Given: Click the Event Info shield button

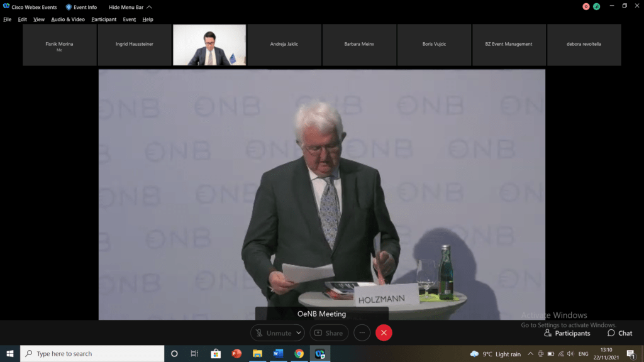Looking at the screenshot, I should pos(81,7).
